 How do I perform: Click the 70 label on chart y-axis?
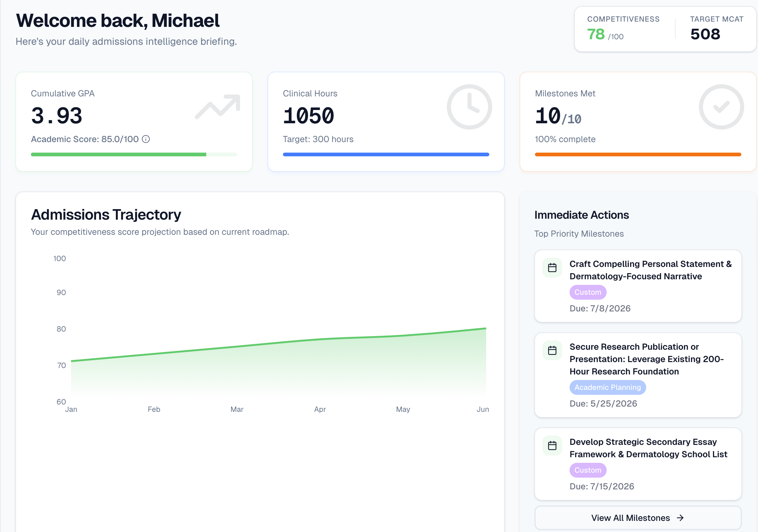coord(61,365)
